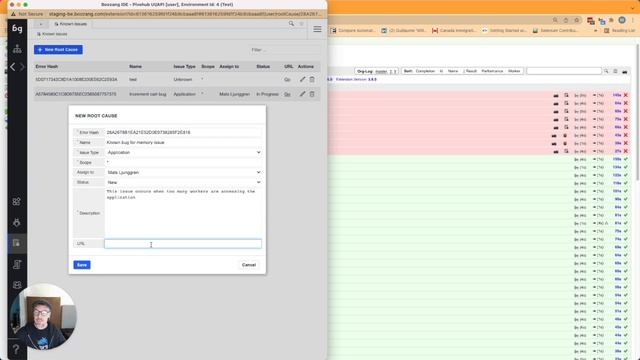Click the Name field with 'Known bug for memory issue'
640x360 pixels.
[x=183, y=142]
